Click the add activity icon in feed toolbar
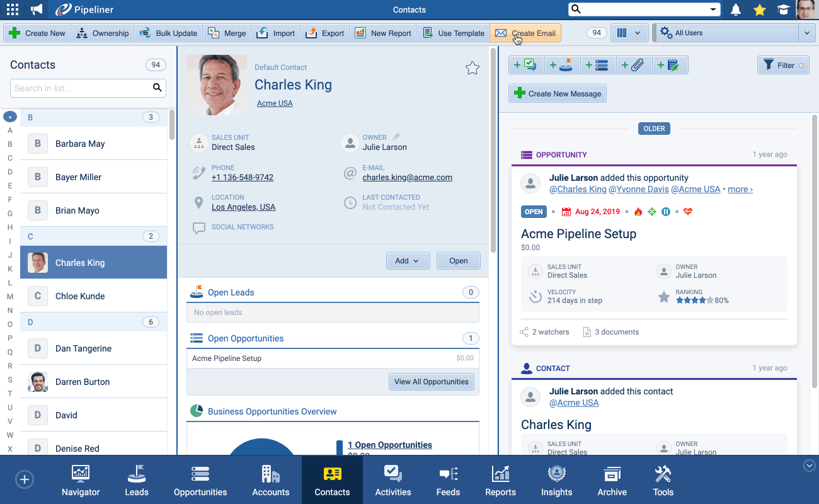 pos(525,65)
